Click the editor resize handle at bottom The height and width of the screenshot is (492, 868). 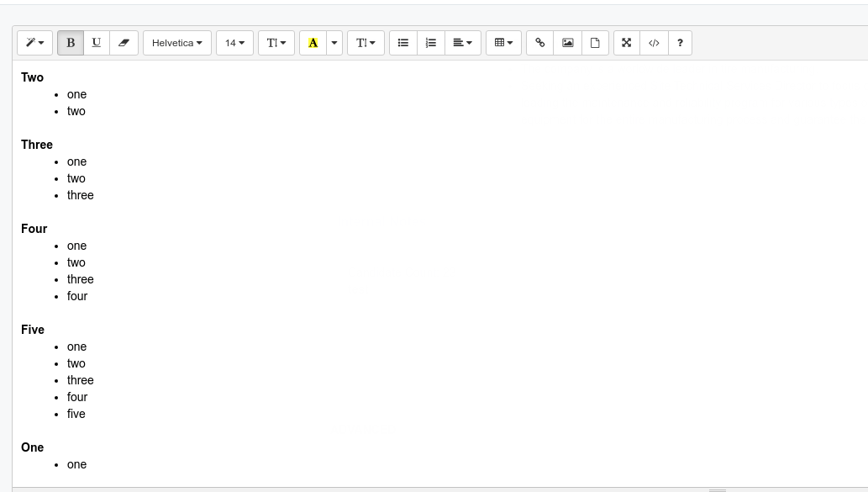(718, 489)
